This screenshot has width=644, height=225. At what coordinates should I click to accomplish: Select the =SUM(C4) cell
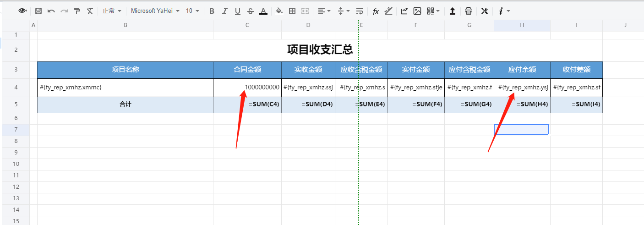(x=247, y=104)
